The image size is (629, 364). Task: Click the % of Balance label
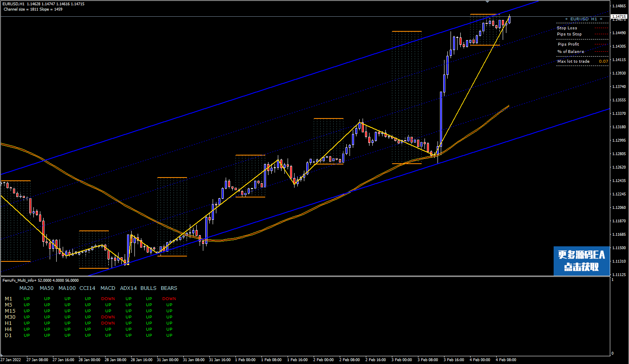tap(570, 52)
